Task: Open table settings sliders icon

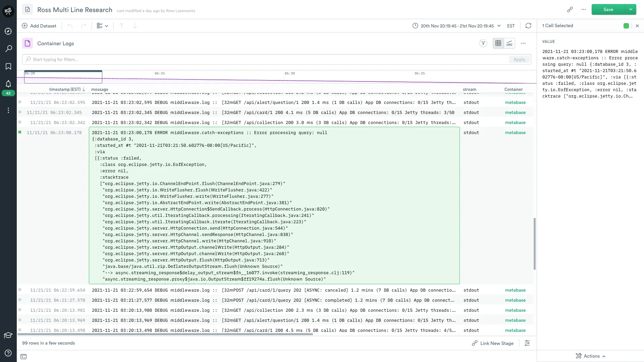Action: [527, 343]
